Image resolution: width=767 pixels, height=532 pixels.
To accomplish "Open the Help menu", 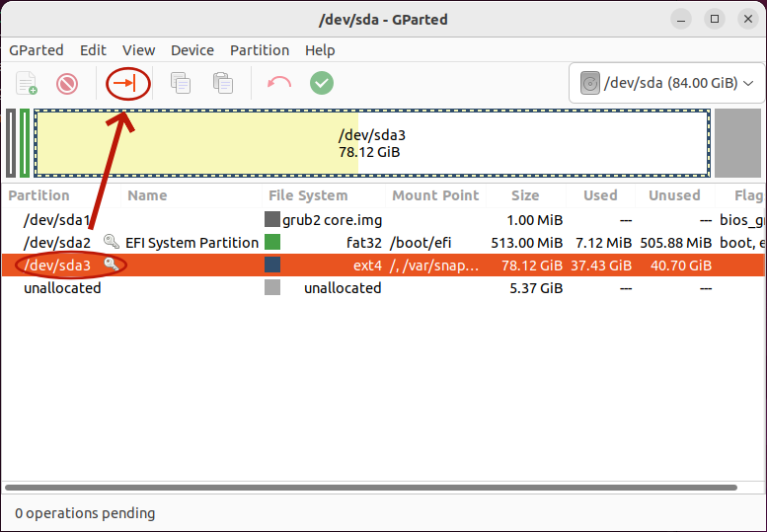I will tap(320, 50).
